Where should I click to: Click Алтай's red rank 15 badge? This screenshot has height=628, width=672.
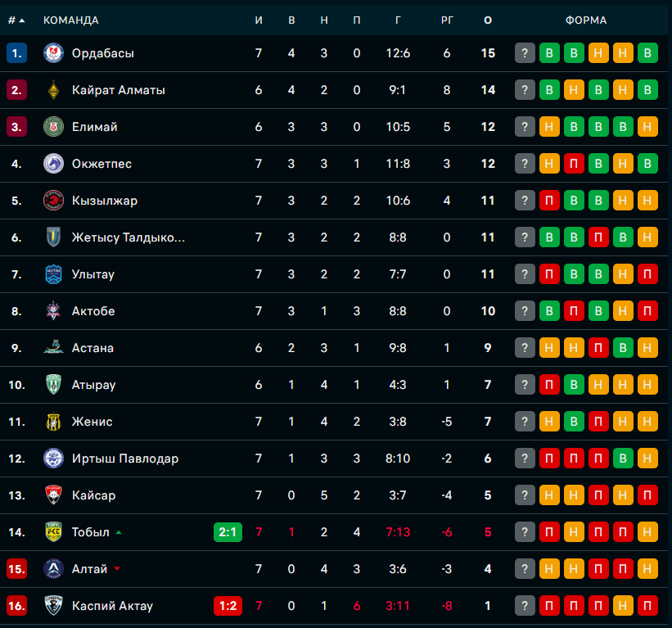[17, 569]
